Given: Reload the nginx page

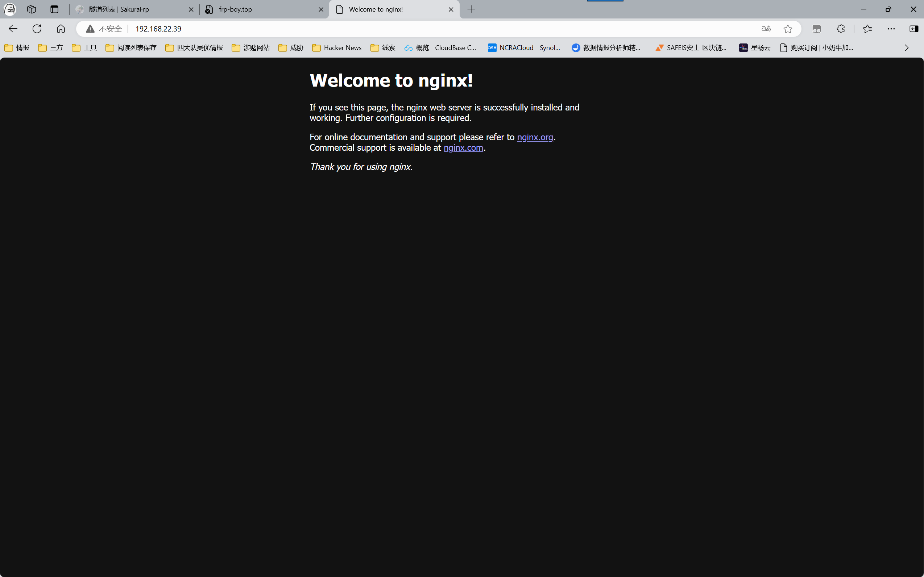Looking at the screenshot, I should (x=37, y=29).
